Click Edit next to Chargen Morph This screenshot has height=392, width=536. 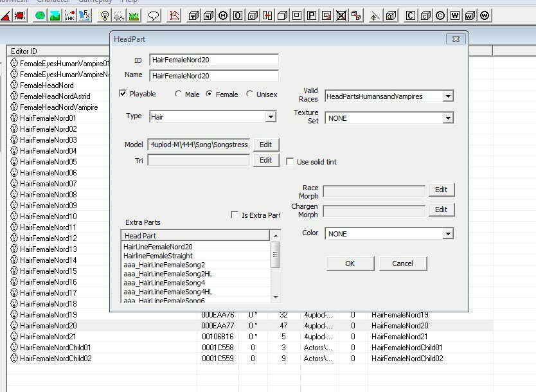[442, 209]
